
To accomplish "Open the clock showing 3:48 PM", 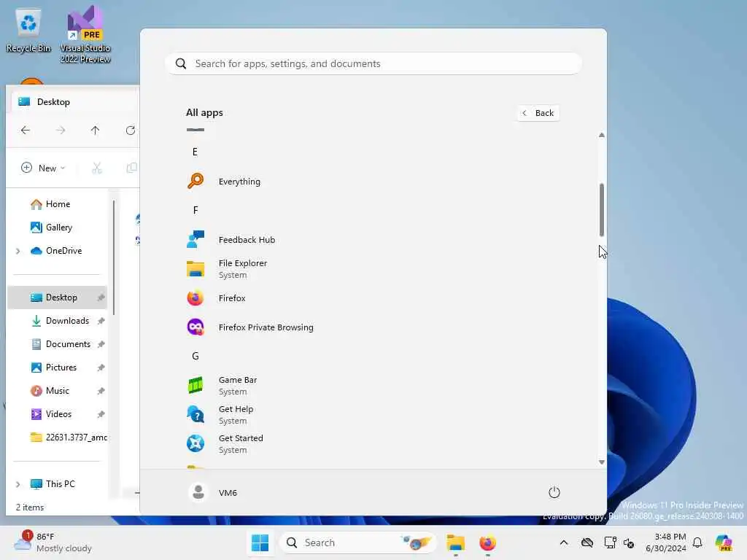I will coord(665,542).
